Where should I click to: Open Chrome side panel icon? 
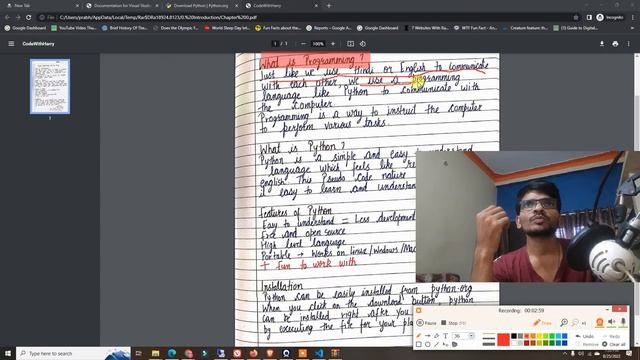tap(589, 18)
